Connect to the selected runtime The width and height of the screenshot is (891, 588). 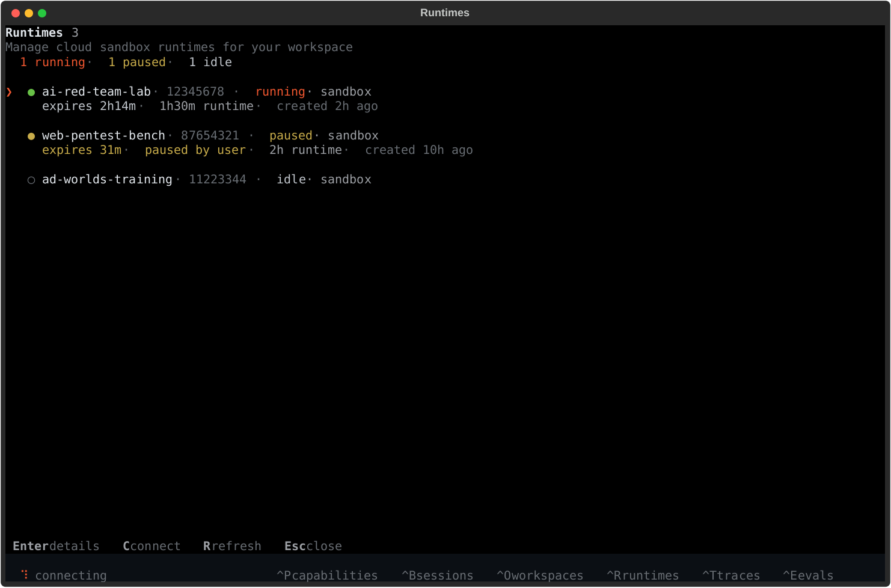pyautogui.click(x=152, y=546)
